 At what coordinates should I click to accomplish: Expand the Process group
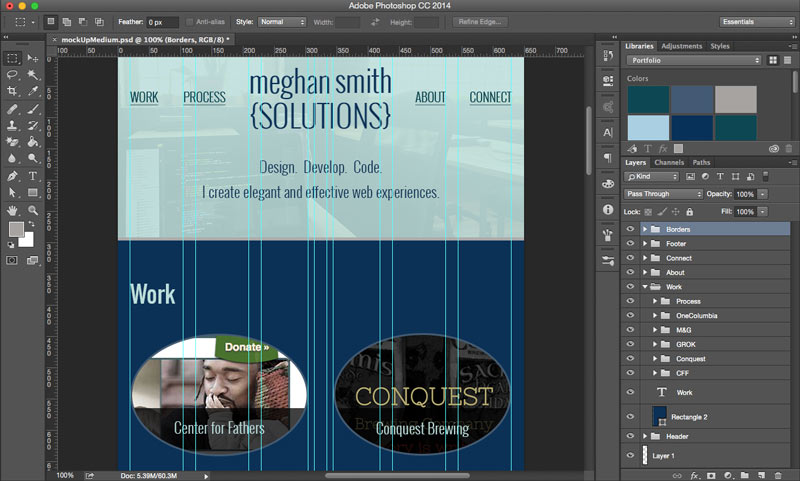click(655, 301)
